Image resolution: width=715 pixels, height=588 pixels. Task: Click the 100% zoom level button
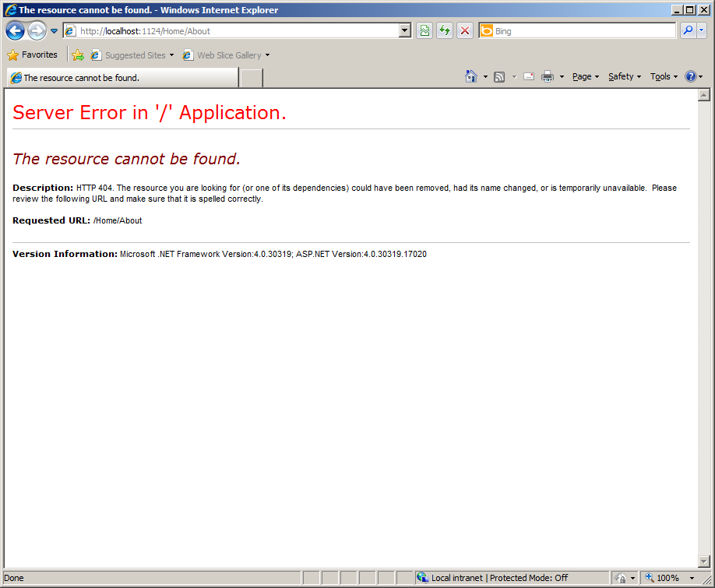pos(664,578)
